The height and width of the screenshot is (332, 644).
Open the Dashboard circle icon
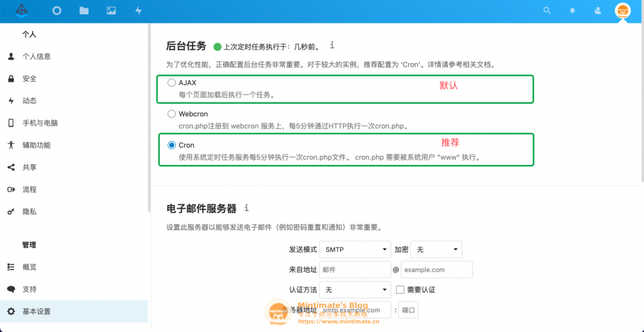point(57,11)
